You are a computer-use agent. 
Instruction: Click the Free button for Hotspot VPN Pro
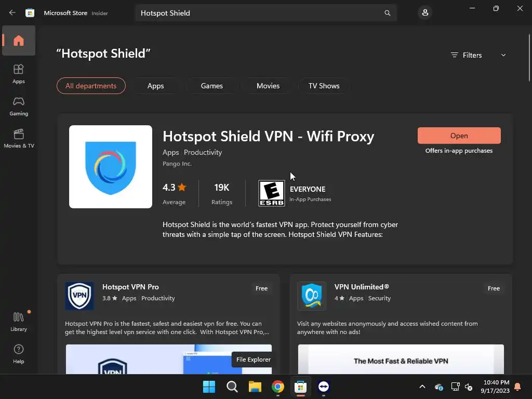click(262, 288)
